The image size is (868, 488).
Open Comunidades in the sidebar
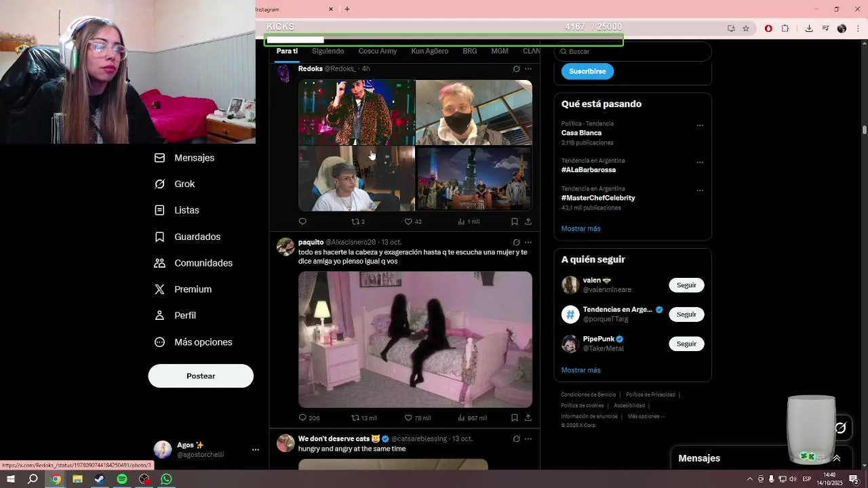pyautogui.click(x=193, y=263)
